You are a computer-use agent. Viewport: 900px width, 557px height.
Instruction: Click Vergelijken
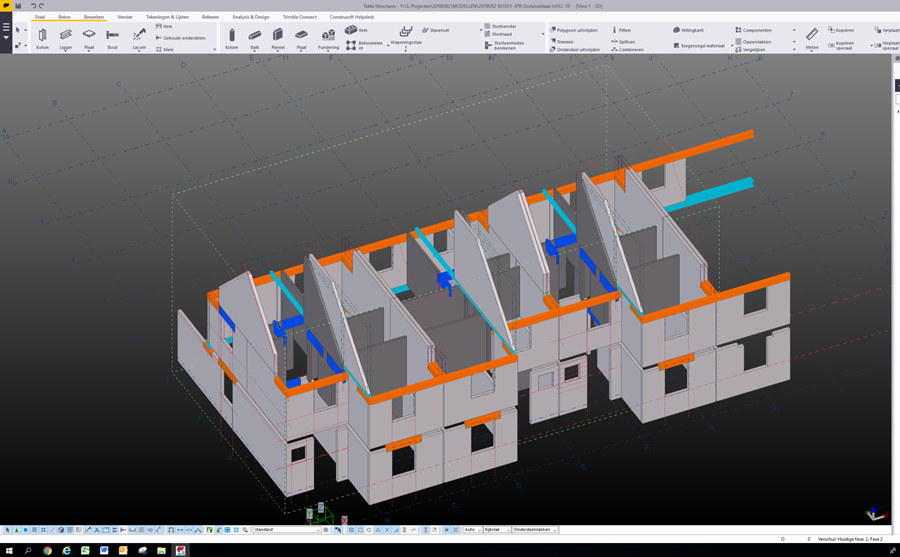pyautogui.click(x=750, y=49)
